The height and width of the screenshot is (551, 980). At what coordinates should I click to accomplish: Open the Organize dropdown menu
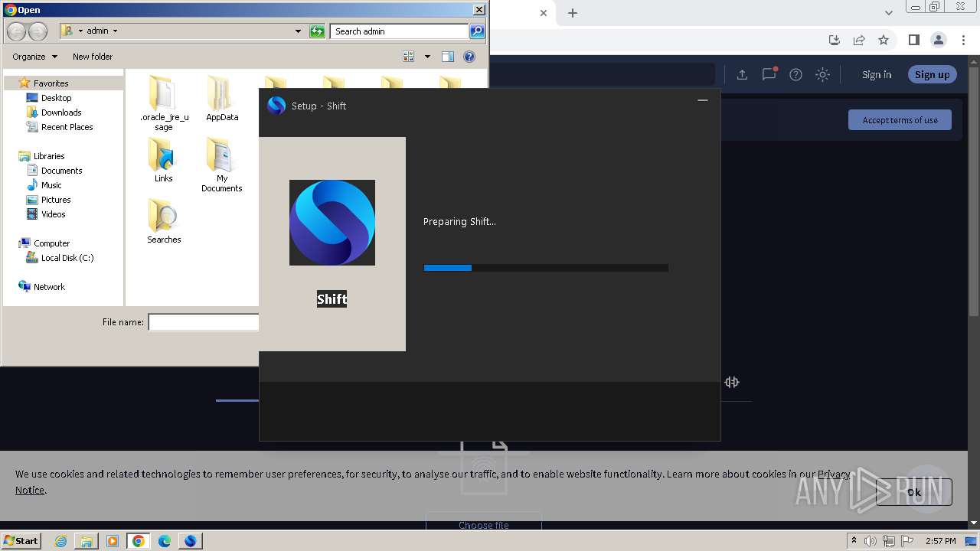click(x=34, y=57)
